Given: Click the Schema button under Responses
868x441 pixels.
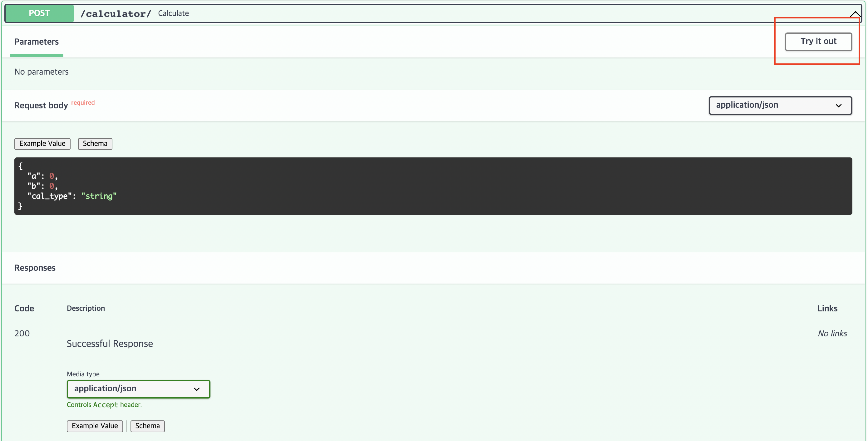Looking at the screenshot, I should 148,426.
